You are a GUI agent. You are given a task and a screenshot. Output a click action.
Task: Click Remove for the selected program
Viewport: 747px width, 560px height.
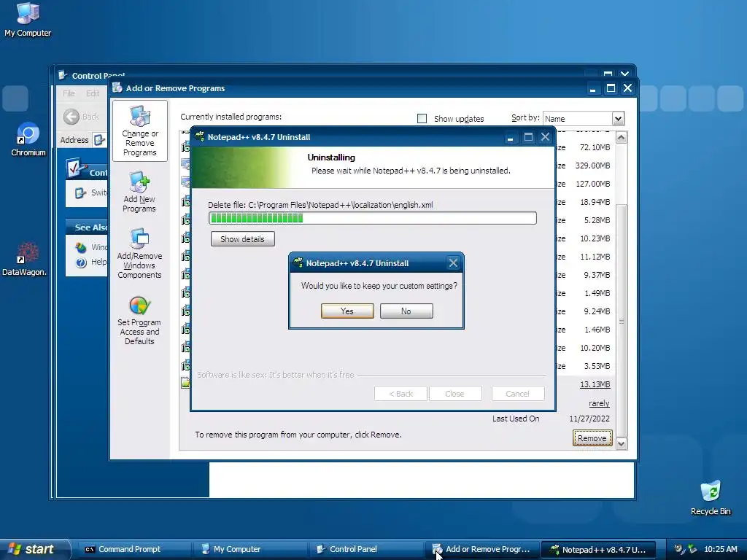coord(592,438)
